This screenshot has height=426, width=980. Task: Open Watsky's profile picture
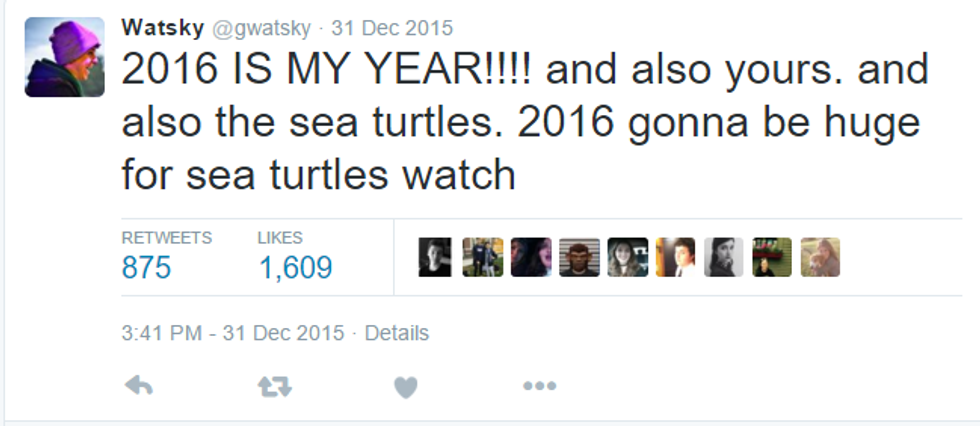tap(64, 57)
